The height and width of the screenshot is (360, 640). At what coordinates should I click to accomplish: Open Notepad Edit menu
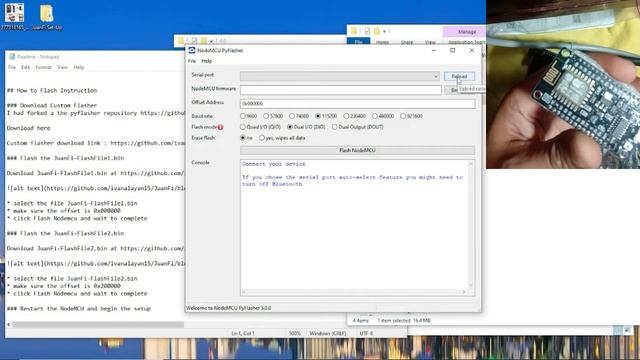(x=26, y=67)
